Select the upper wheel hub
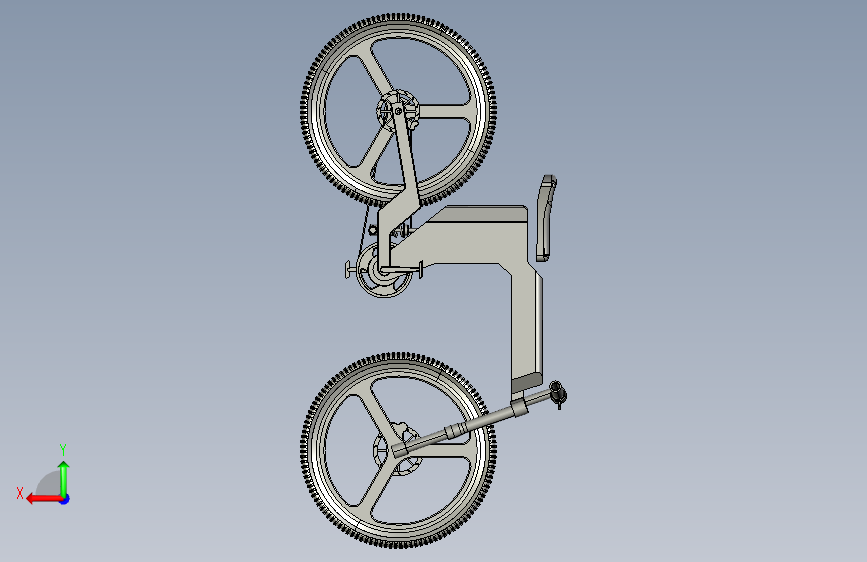Viewport: 867px width, 562px height. pyautogui.click(x=398, y=111)
